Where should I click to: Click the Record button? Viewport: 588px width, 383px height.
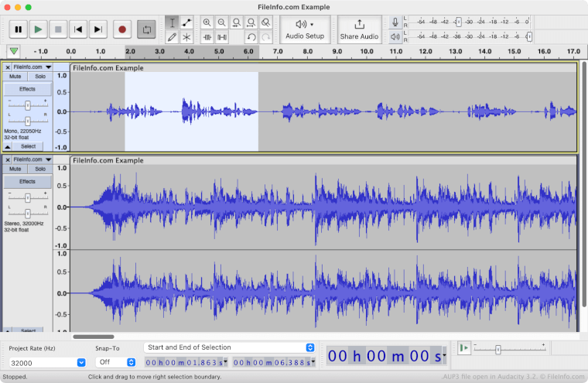[121, 29]
